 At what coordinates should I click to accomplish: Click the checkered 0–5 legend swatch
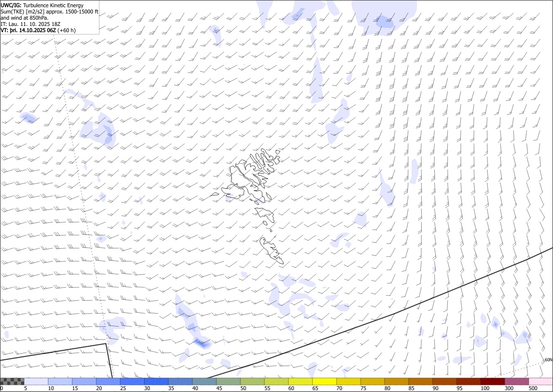coord(13,381)
